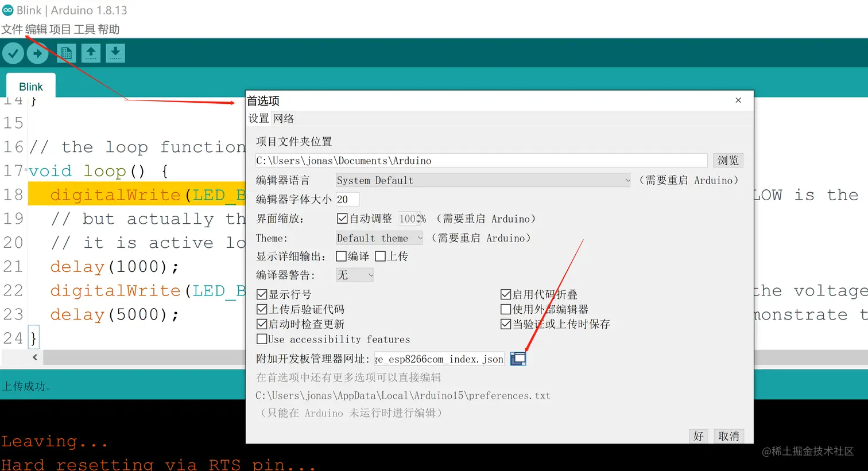Click the preferences.txt file path link

403,395
